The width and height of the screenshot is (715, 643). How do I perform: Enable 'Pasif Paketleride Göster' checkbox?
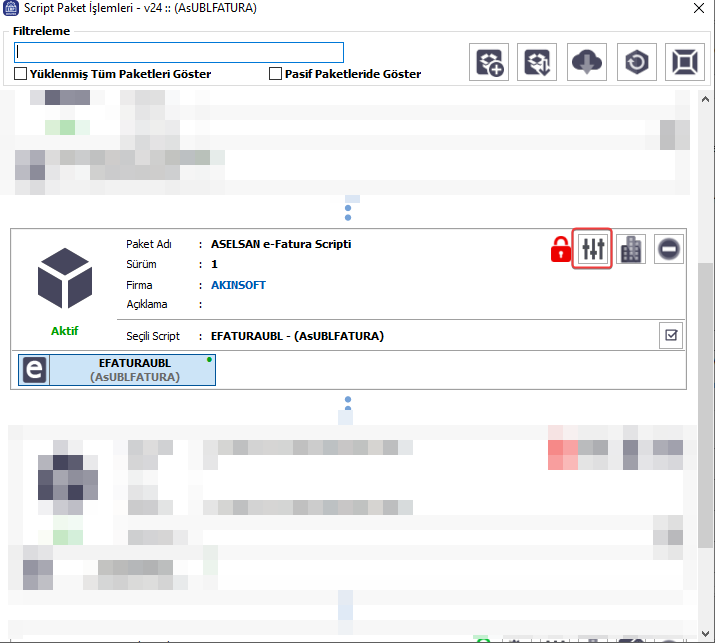click(x=275, y=74)
